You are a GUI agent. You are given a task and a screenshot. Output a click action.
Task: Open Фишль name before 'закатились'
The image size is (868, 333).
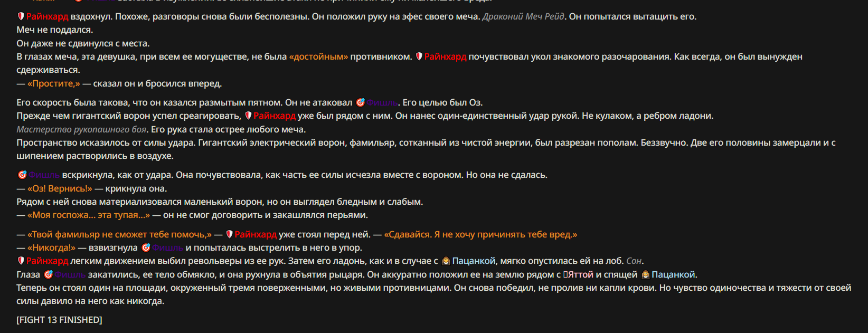[70, 274]
